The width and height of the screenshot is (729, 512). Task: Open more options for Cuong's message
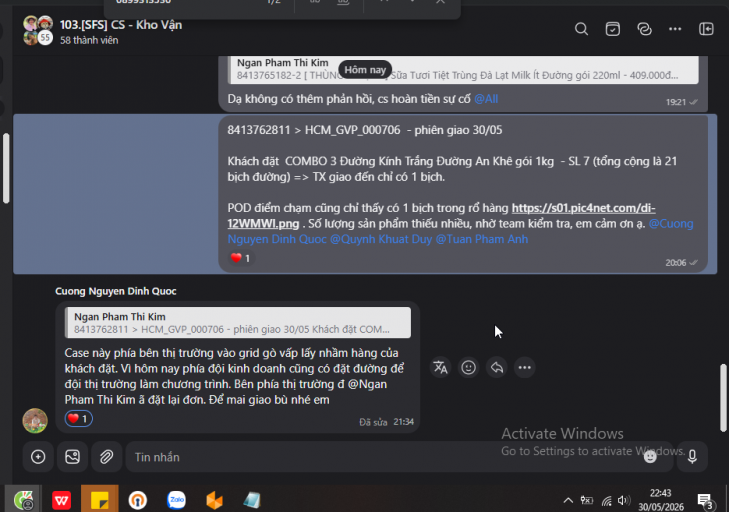click(524, 367)
